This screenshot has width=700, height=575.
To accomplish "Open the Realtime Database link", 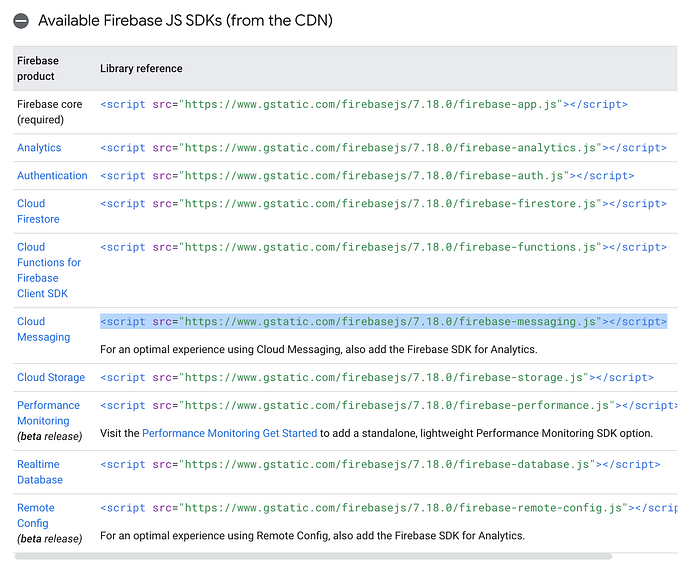I will [x=40, y=472].
